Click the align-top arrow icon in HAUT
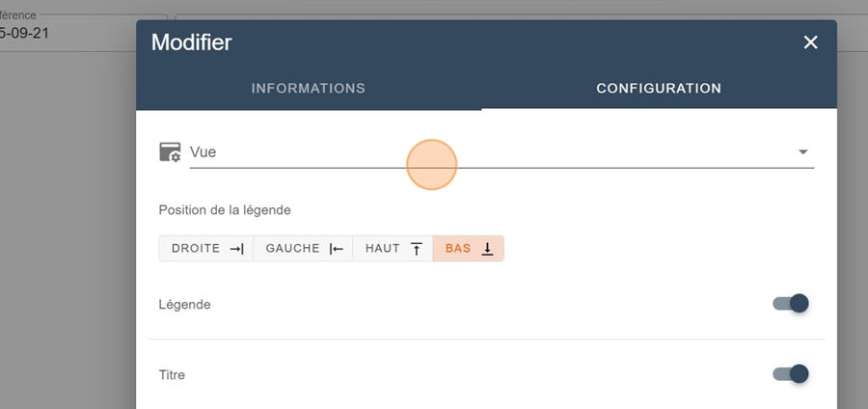The image size is (868, 409). point(417,249)
